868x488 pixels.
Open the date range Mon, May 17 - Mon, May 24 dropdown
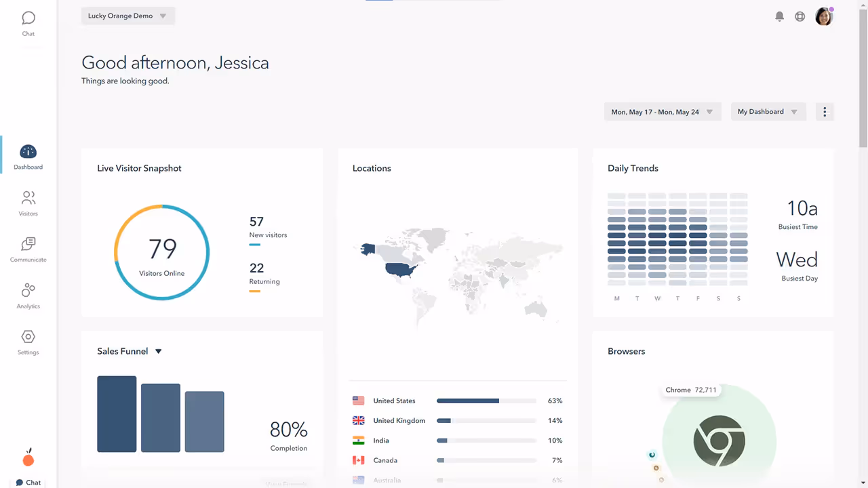pos(662,112)
